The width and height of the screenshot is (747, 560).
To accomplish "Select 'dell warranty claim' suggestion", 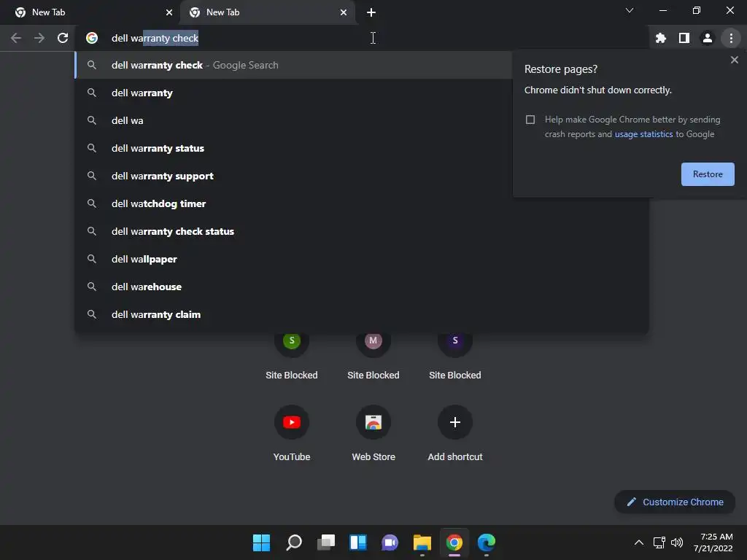I will click(x=361, y=314).
